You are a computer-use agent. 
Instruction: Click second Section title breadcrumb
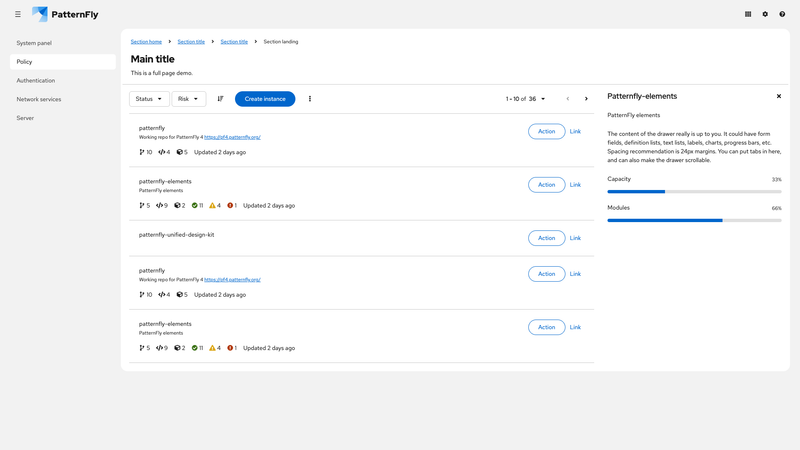pyautogui.click(x=234, y=42)
